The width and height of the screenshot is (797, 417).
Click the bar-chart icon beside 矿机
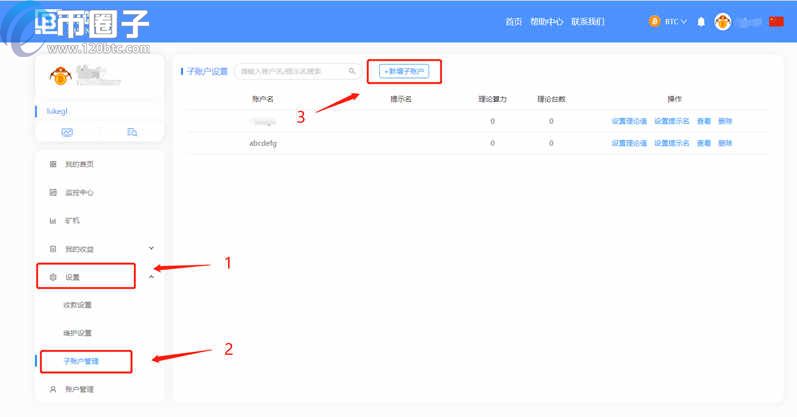click(53, 221)
